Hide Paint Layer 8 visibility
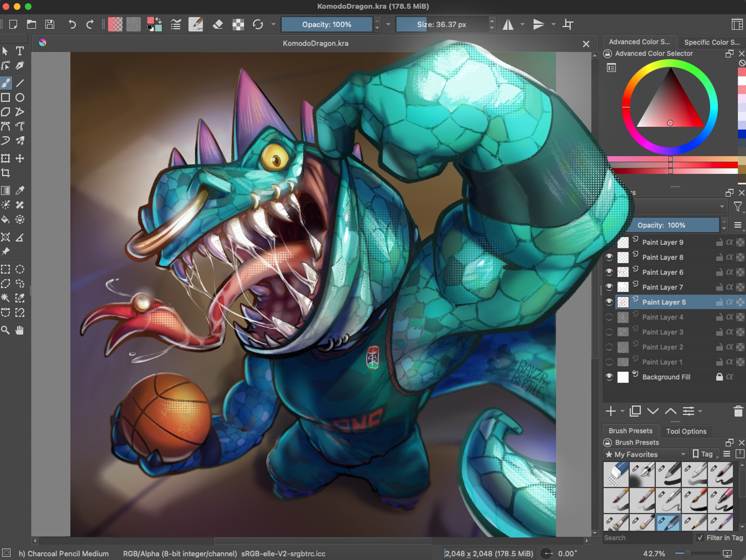Image resolution: width=746 pixels, height=560 pixels. 609,257
